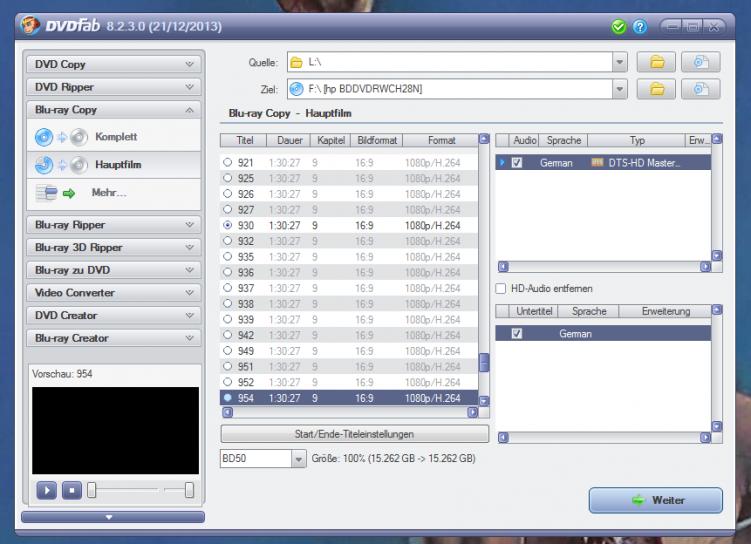Choose target image file via Ziel ISO icon
The width and height of the screenshot is (751, 544).
pos(701,89)
